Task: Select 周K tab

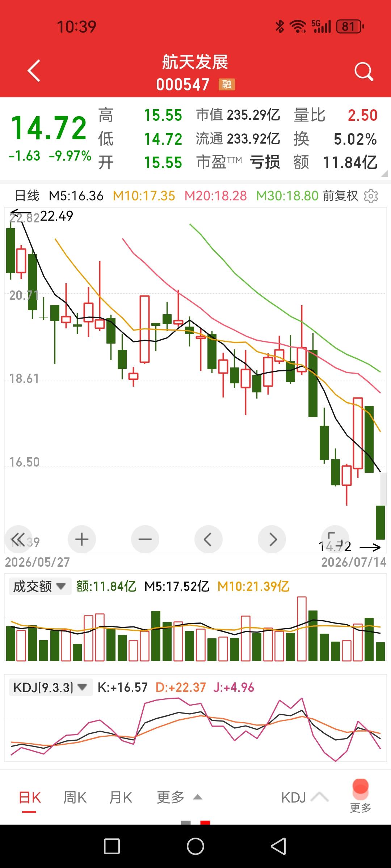Action: coord(75,798)
